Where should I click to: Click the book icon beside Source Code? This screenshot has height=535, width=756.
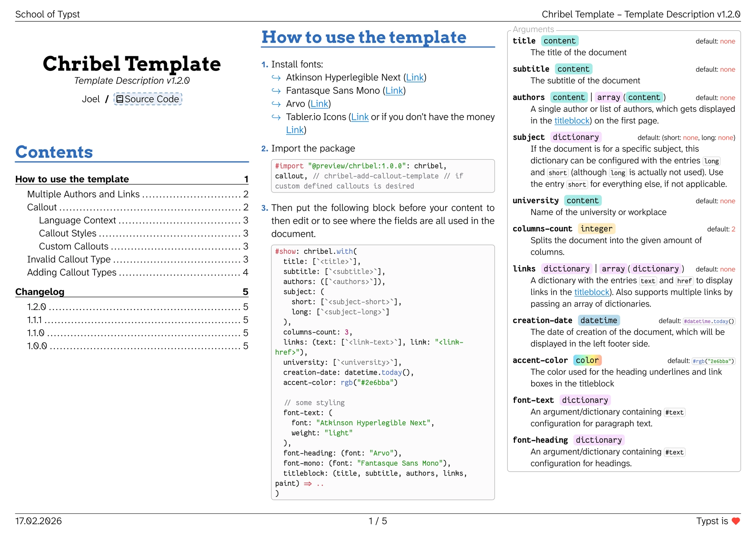pyautogui.click(x=120, y=99)
